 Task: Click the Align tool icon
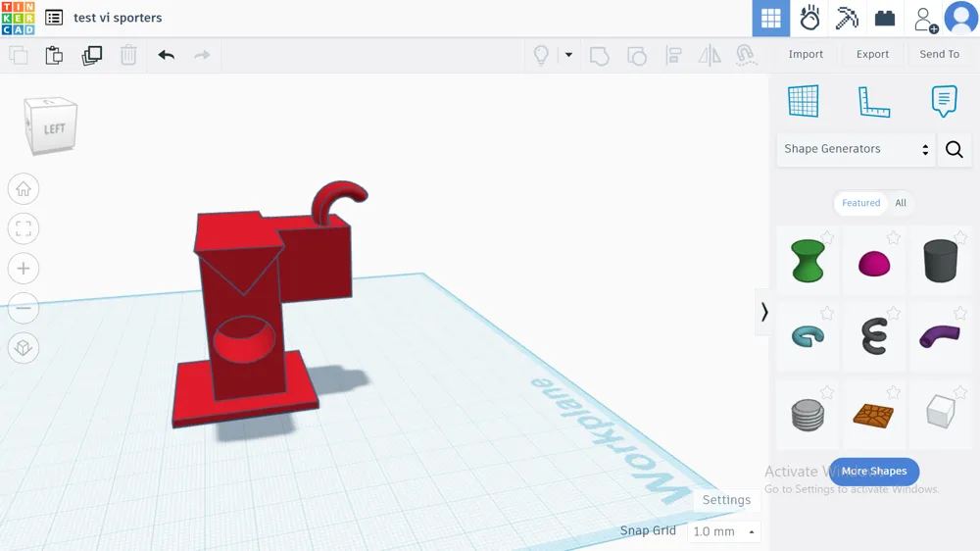click(x=674, y=55)
